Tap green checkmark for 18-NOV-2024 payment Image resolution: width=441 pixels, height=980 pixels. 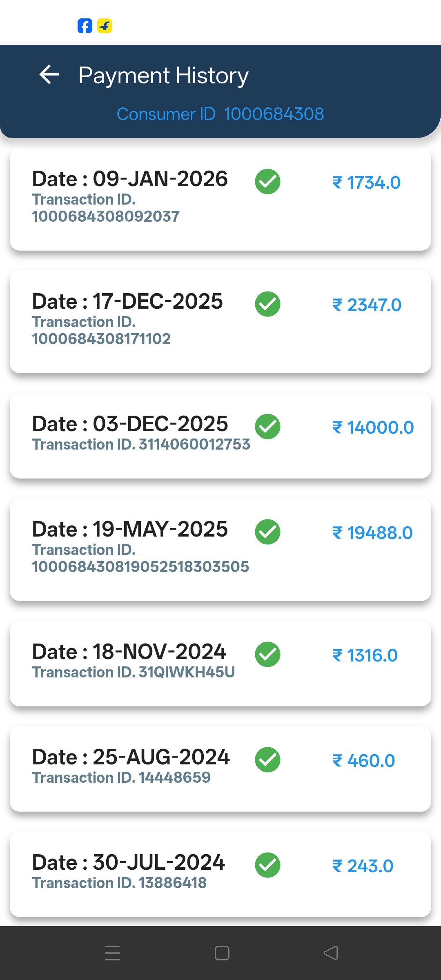pyautogui.click(x=267, y=655)
